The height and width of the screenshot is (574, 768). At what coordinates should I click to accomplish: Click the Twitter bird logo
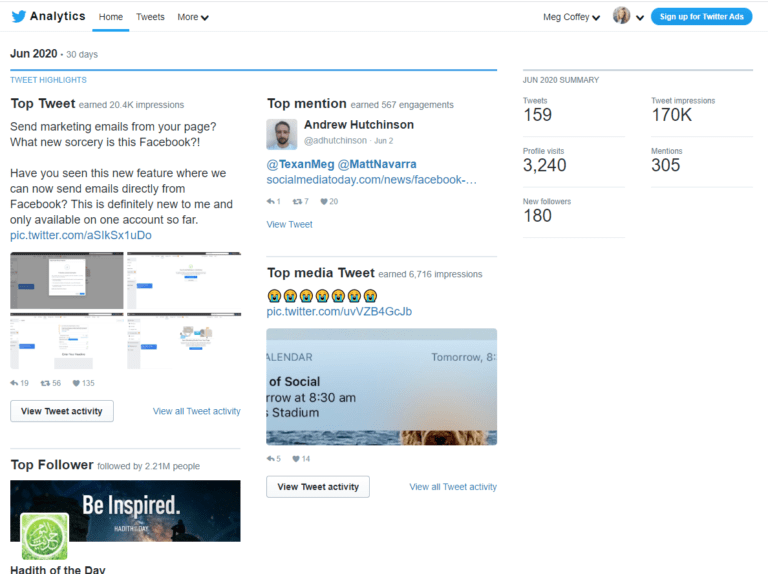[x=19, y=17]
